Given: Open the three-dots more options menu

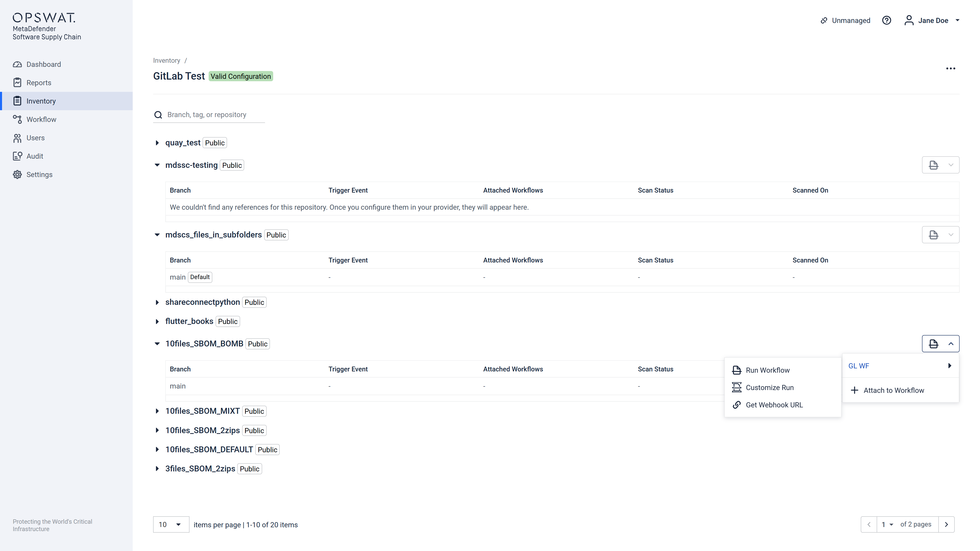Looking at the screenshot, I should tap(950, 68).
